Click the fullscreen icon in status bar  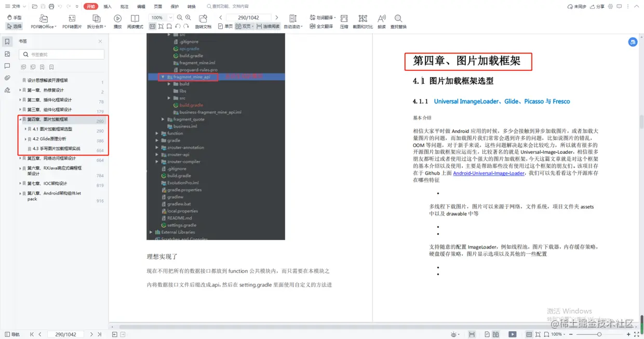pyautogui.click(x=637, y=334)
